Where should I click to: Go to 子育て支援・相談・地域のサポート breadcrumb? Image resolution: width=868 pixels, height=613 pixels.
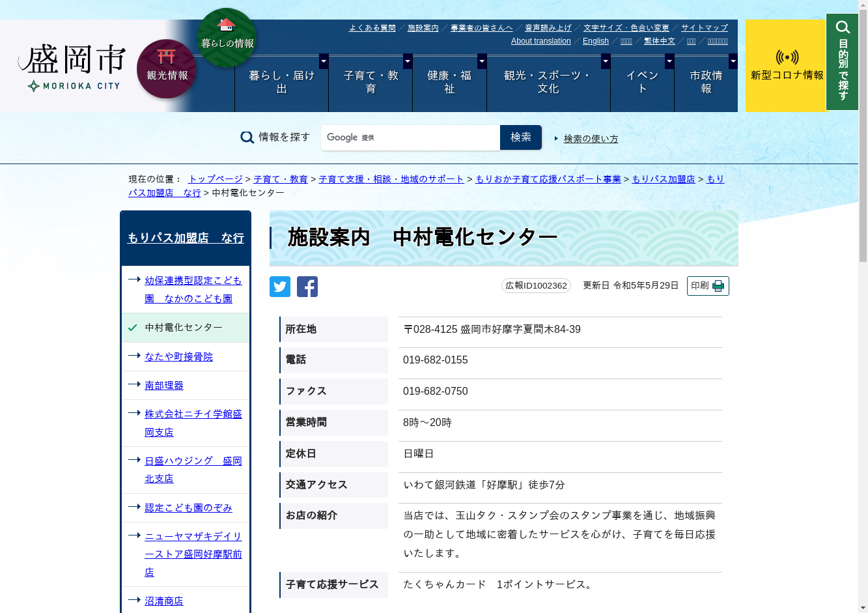pos(391,179)
